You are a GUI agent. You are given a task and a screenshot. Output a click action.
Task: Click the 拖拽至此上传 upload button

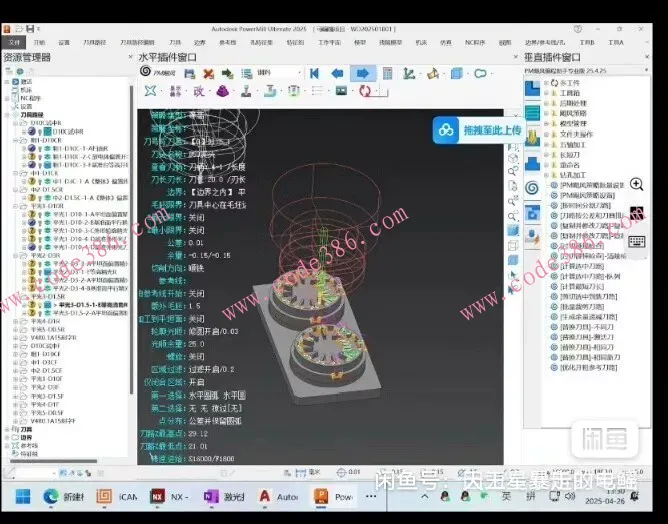click(x=477, y=130)
